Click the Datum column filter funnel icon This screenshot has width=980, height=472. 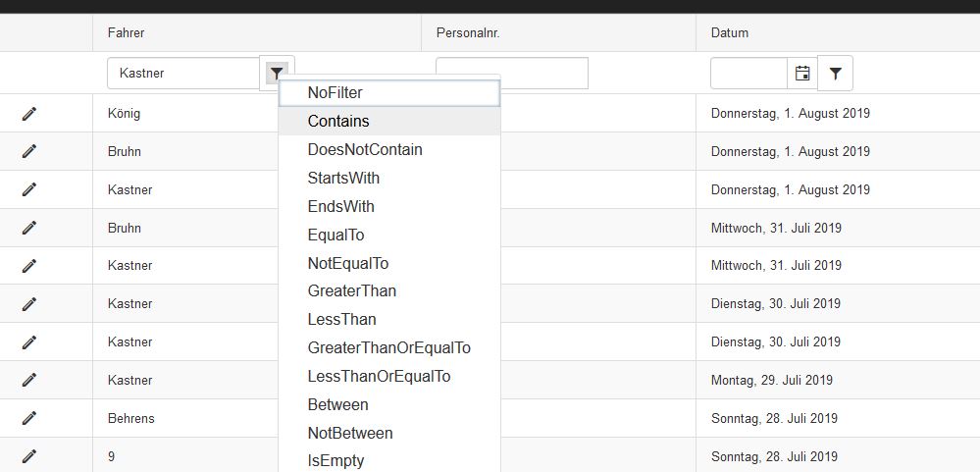coord(835,74)
